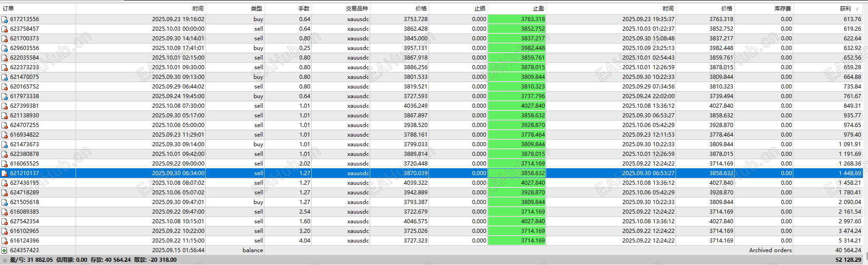868x265 pixels.
Task: Click the green take-profit cell 3982.448
Action: pyautogui.click(x=516, y=48)
